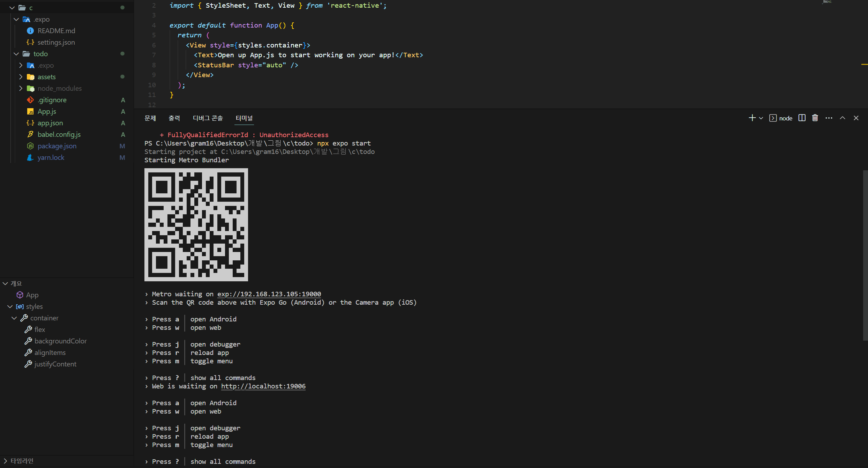This screenshot has height=468, width=868.
Task: Expand the 타임라인 timeline section
Action: [x=5, y=461]
